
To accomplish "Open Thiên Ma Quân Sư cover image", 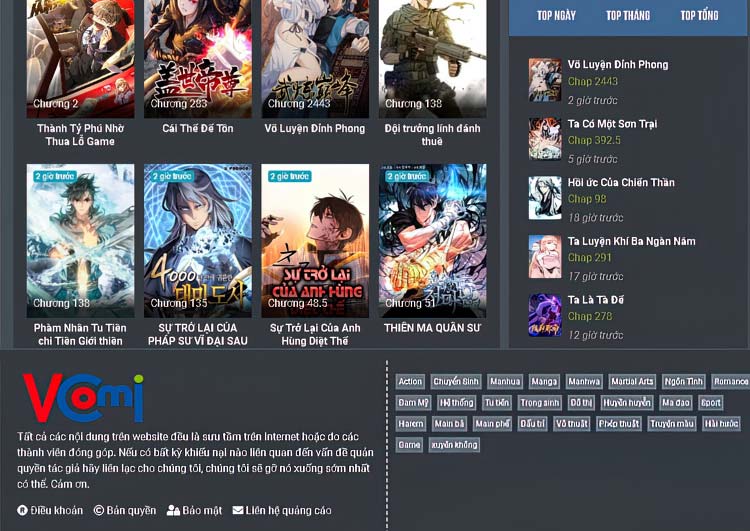I will (x=432, y=240).
